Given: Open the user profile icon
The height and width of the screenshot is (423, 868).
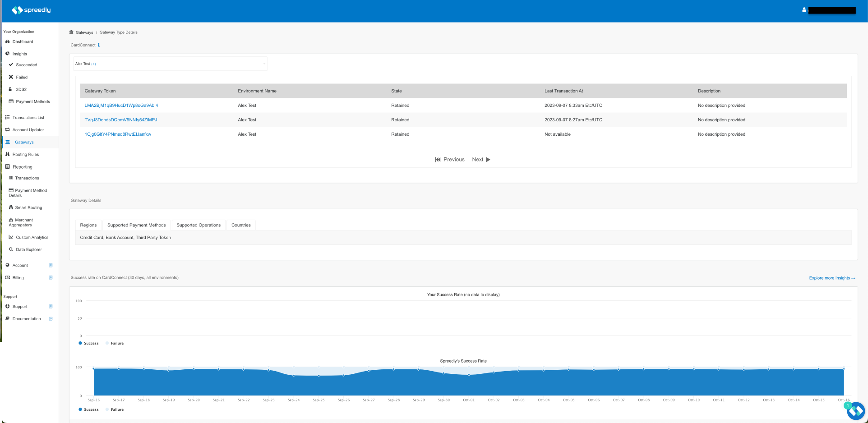Looking at the screenshot, I should click(x=804, y=9).
